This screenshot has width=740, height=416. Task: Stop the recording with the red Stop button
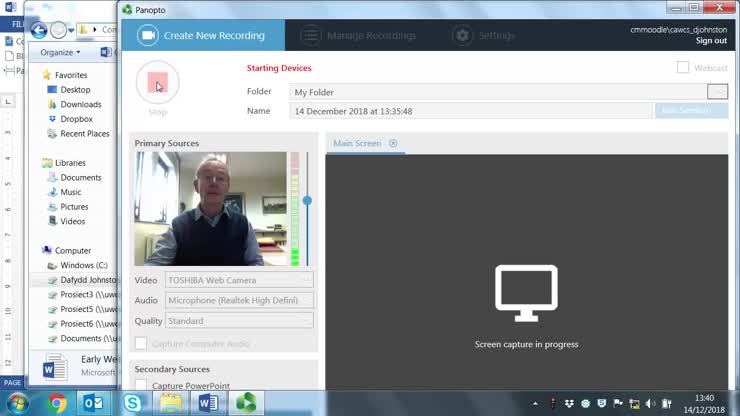(157, 83)
